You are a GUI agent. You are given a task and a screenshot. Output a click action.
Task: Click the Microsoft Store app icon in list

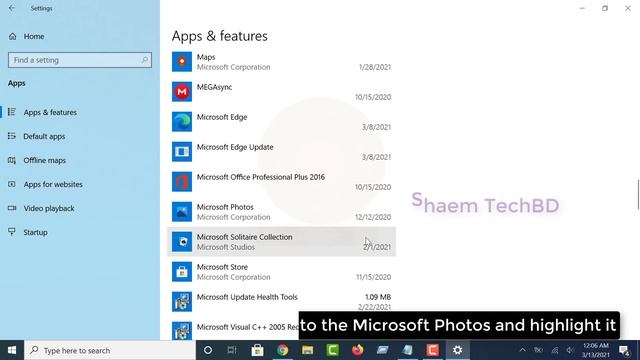click(x=182, y=272)
